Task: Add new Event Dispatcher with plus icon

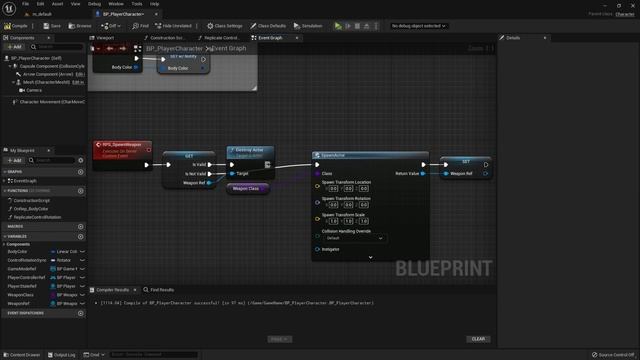Action: (80, 313)
